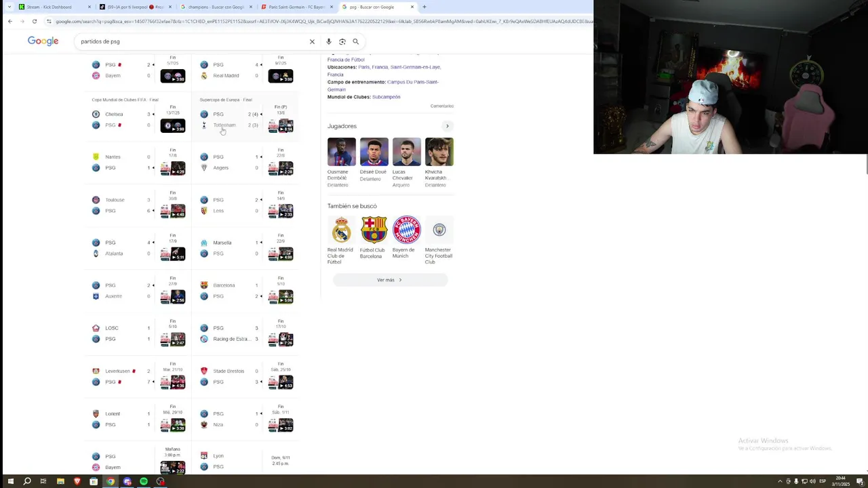Open File Explorer from the taskbar
The image size is (868, 488).
click(x=60, y=481)
